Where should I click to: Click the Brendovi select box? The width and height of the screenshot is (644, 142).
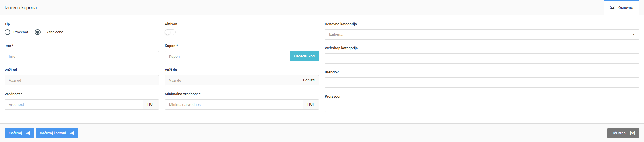(x=482, y=83)
